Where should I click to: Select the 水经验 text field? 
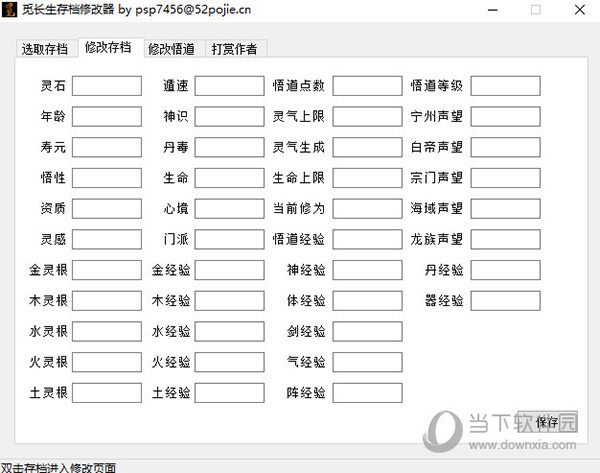pyautogui.click(x=229, y=331)
